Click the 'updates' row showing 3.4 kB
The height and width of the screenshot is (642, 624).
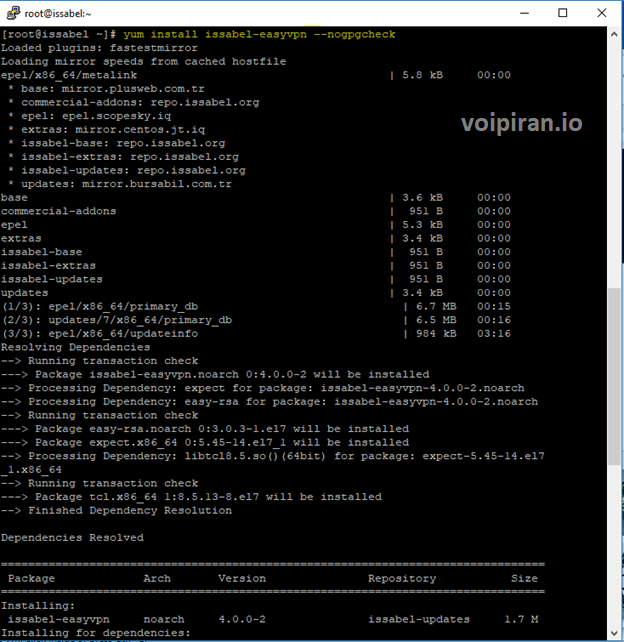click(255, 293)
